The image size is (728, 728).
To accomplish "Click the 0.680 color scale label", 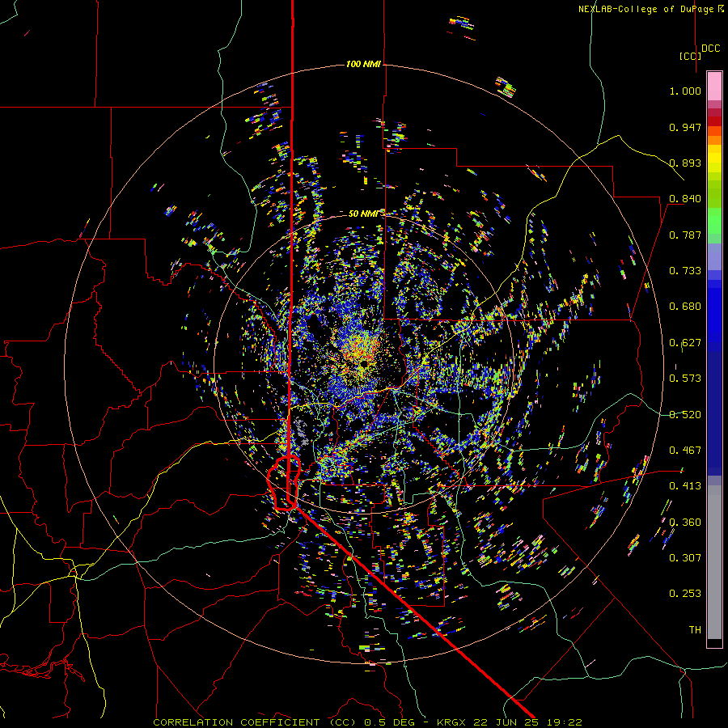I will pos(685,307).
